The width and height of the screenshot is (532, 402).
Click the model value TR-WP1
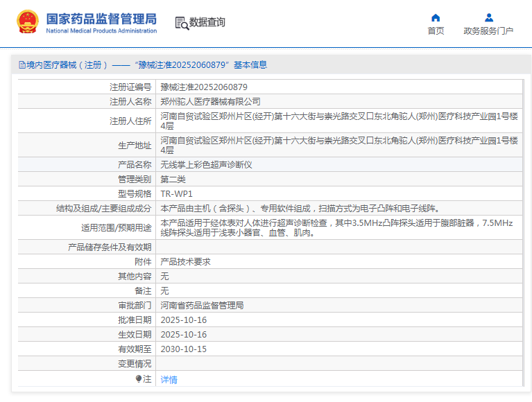176,193
